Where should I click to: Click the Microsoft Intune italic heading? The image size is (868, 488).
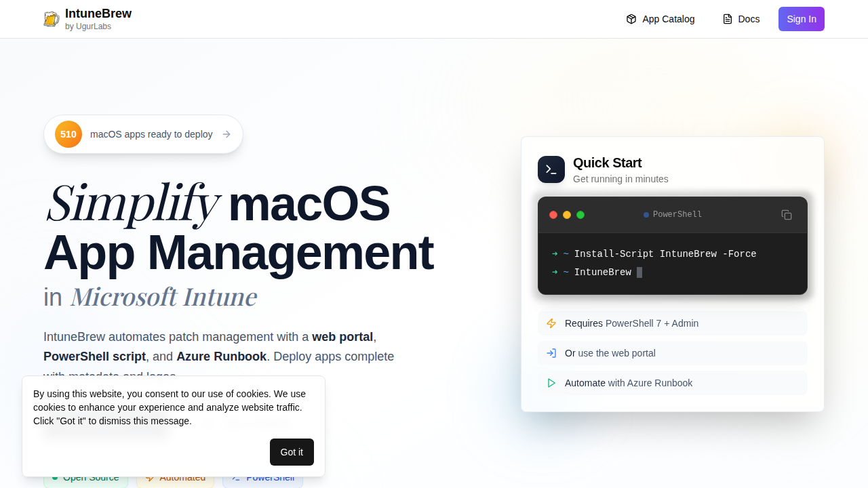tap(163, 297)
